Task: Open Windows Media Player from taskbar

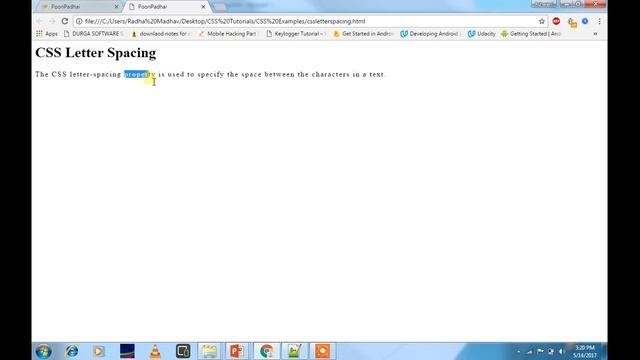Action: tap(98, 351)
